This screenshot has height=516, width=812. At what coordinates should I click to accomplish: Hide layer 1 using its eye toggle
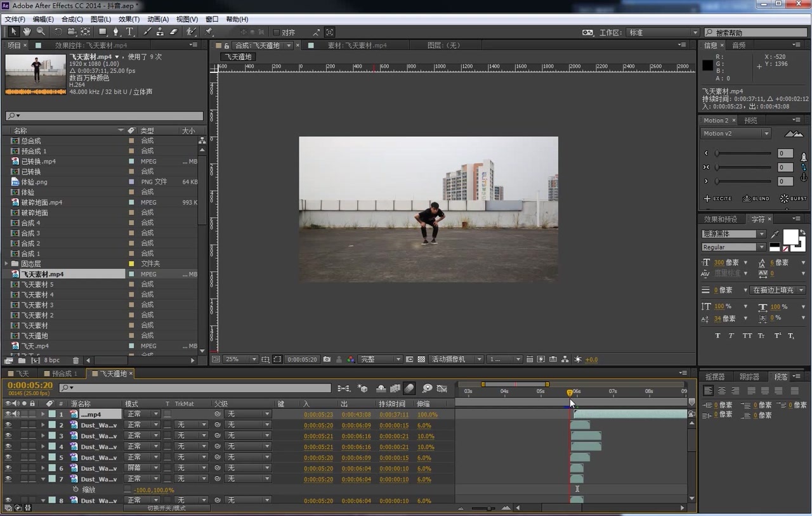(8, 415)
